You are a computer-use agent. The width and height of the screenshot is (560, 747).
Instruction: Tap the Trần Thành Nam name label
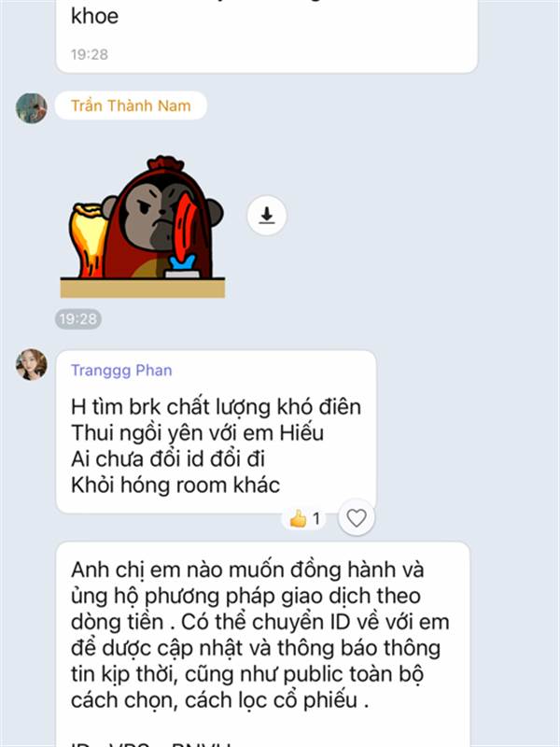click(x=131, y=106)
